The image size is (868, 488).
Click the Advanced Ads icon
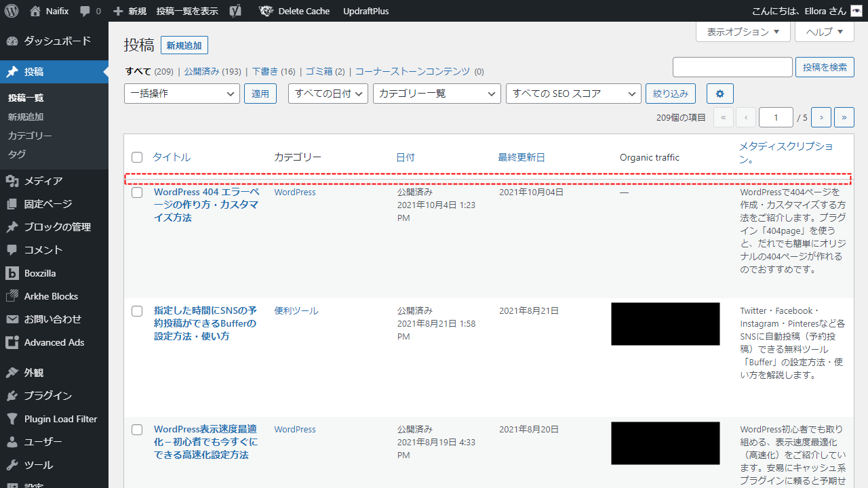[x=12, y=342]
